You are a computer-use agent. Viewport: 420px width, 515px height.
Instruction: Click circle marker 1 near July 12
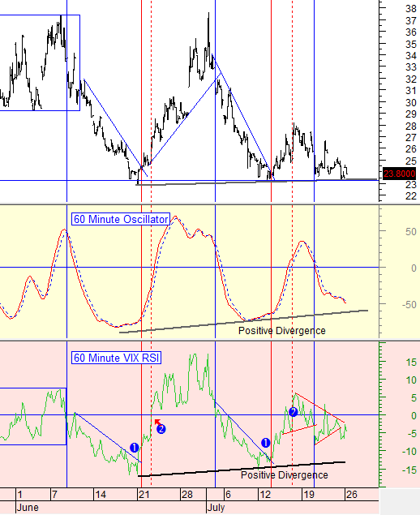point(266,443)
